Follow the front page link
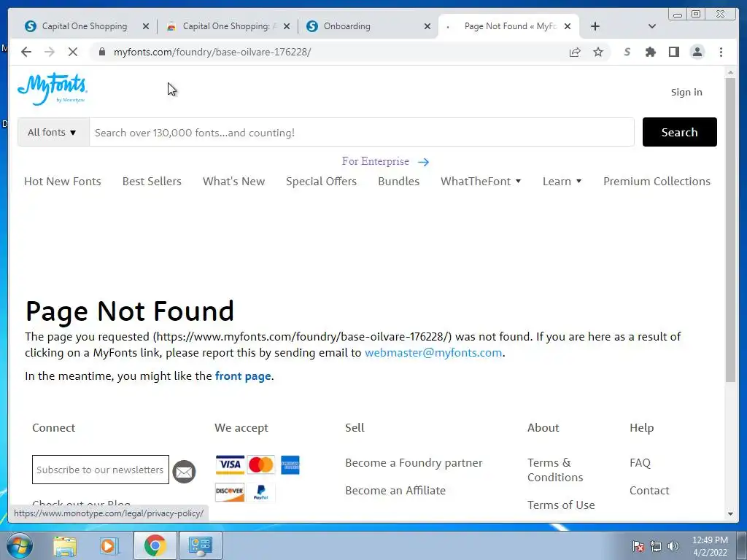Image resolution: width=747 pixels, height=560 pixels. point(243,376)
